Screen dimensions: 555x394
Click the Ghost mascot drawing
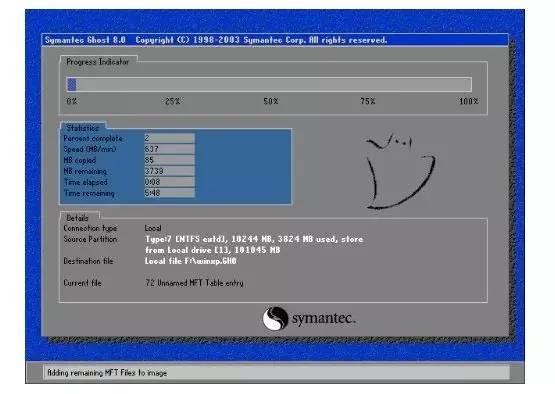(x=400, y=171)
